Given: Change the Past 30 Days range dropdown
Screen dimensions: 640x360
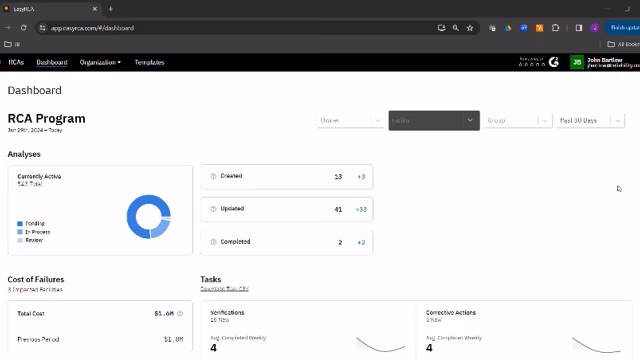Looking at the screenshot, I should [590, 120].
